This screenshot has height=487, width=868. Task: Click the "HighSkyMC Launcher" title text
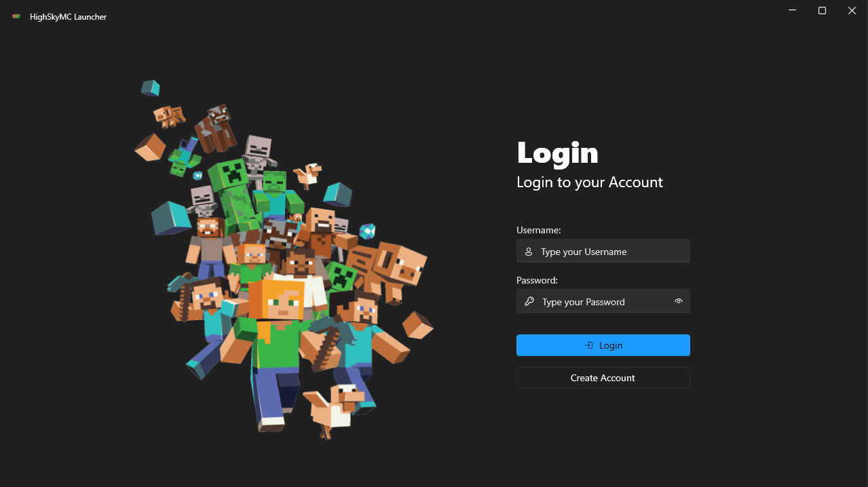tap(68, 17)
